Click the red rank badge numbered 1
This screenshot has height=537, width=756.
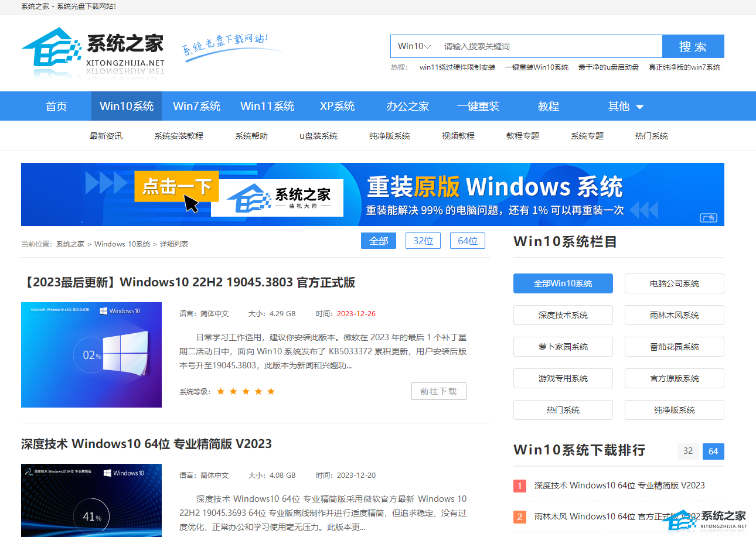[520, 486]
